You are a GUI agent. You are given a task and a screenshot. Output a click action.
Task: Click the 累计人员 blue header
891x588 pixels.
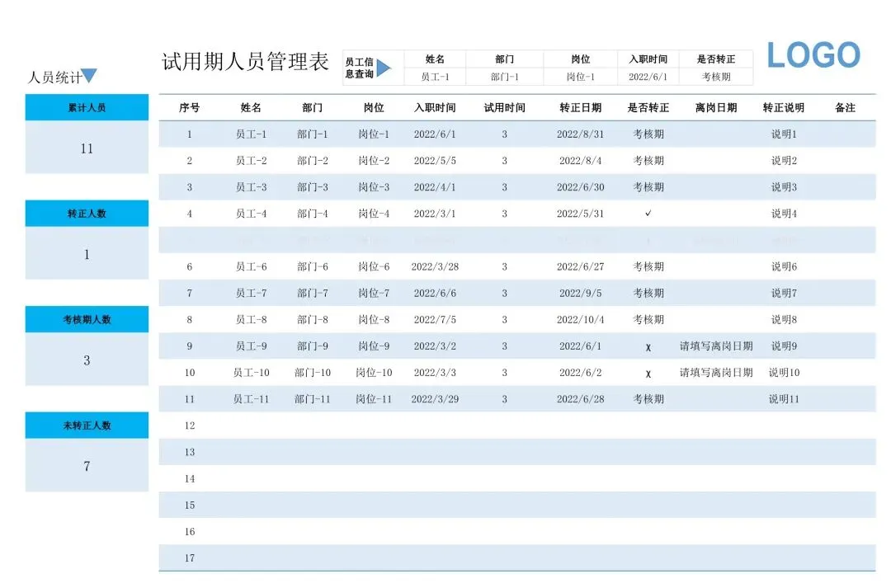point(87,107)
